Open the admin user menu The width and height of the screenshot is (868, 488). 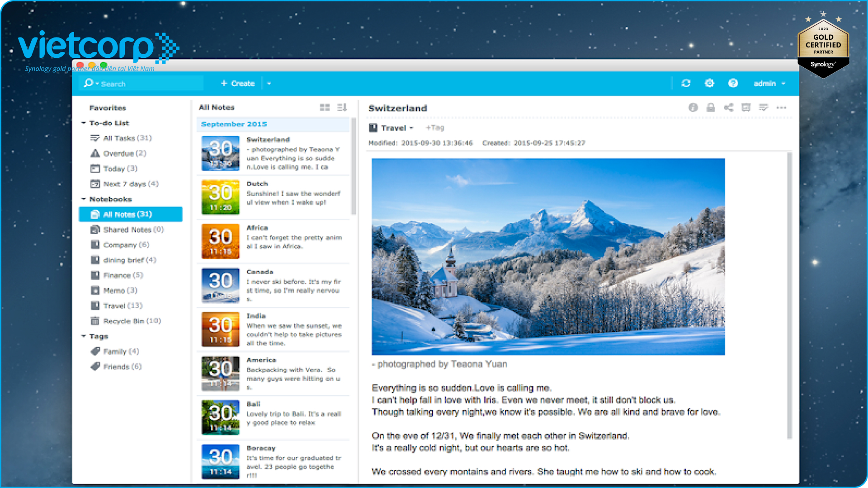coord(769,84)
